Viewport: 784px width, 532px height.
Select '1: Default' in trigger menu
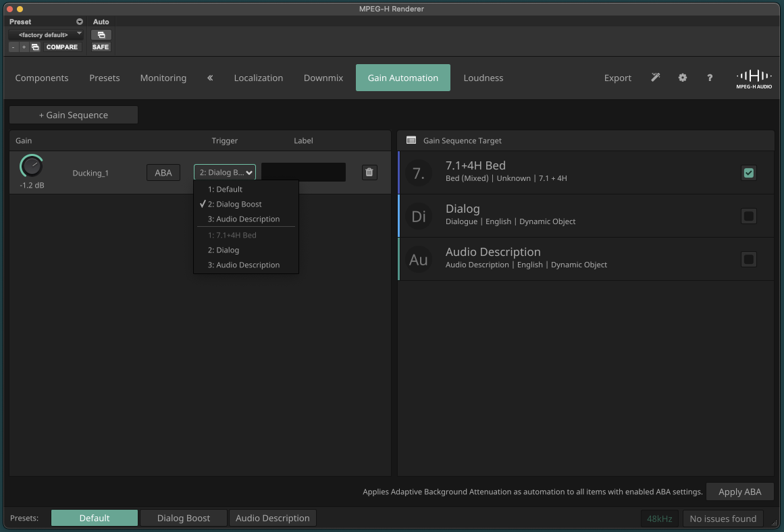pos(246,189)
